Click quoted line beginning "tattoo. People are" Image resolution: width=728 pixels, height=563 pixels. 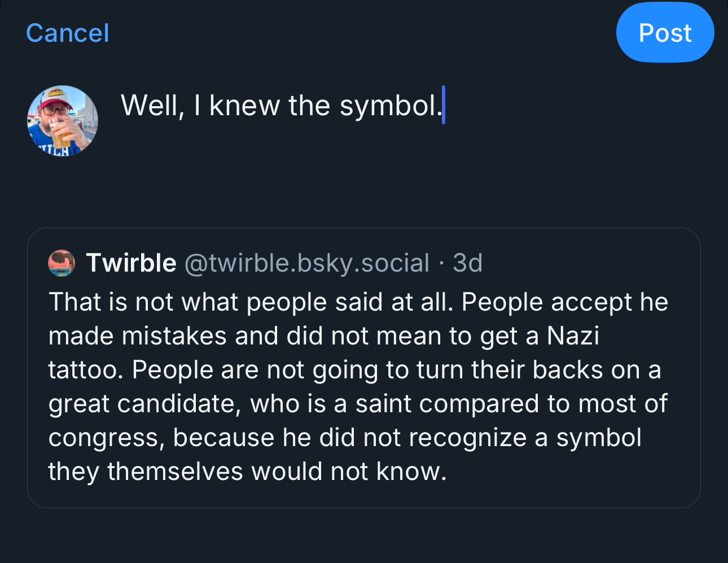coord(354,370)
